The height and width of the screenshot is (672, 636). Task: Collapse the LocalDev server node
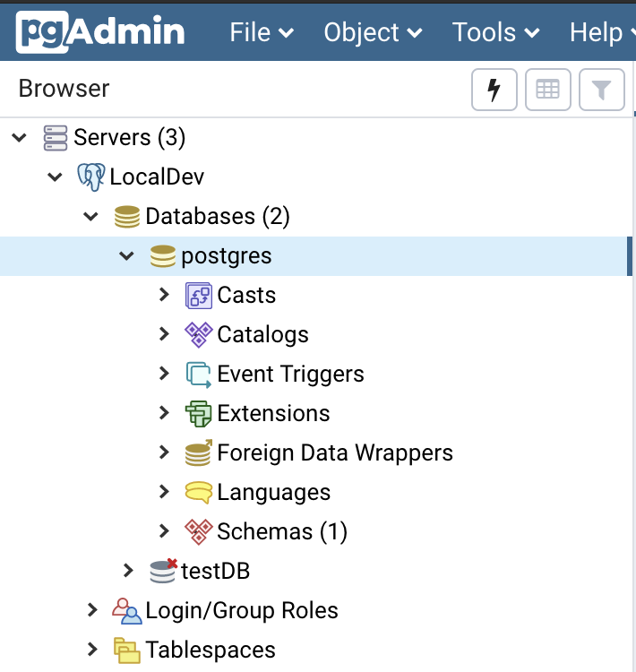point(55,177)
